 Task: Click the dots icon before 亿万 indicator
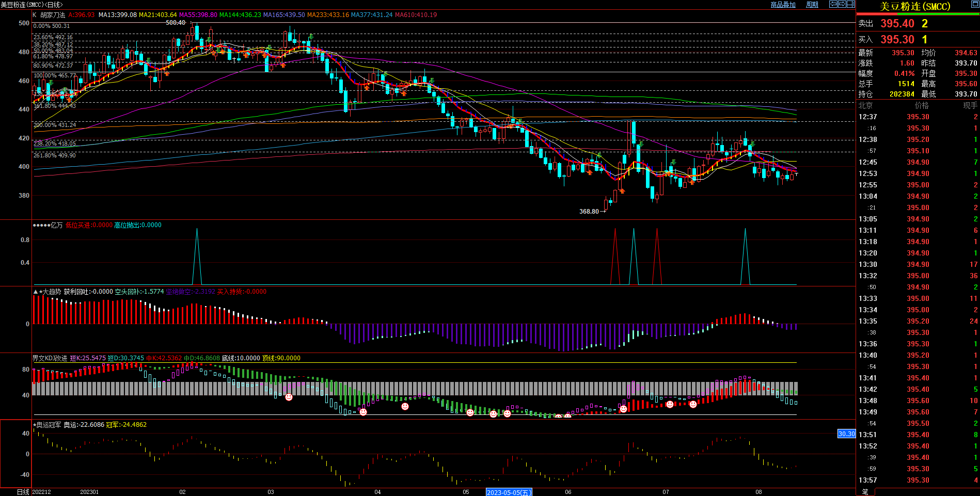pos(41,226)
